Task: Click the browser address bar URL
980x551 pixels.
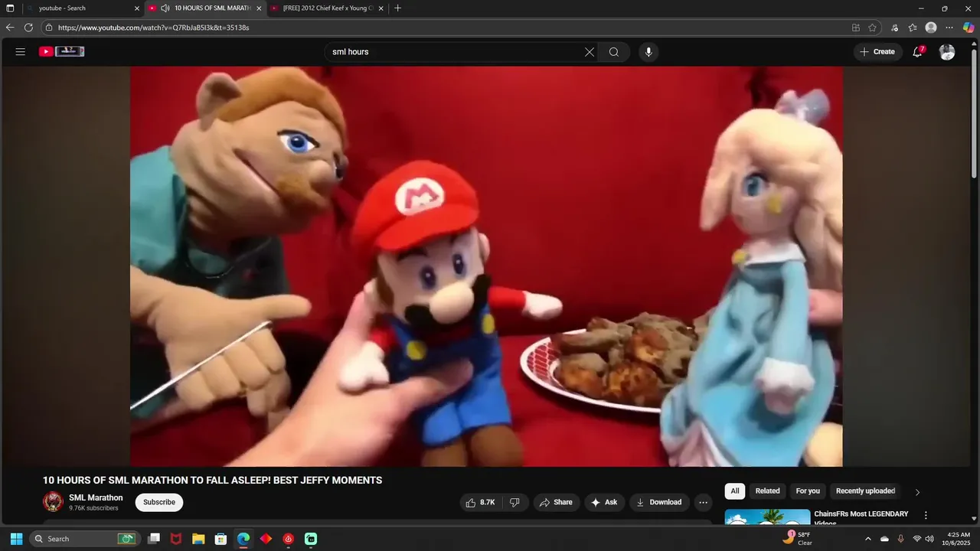Action: [x=153, y=28]
